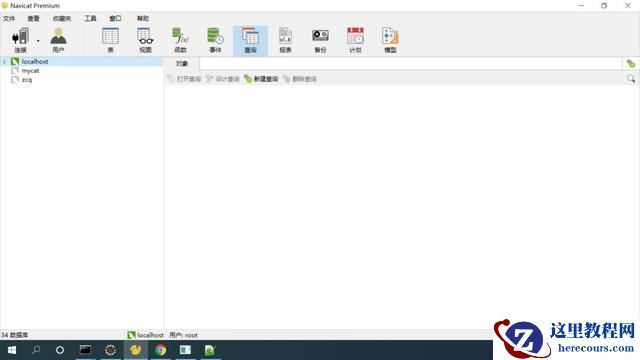Open the gear-shaped app on taskbar
The image size is (640, 360).
point(110,350)
